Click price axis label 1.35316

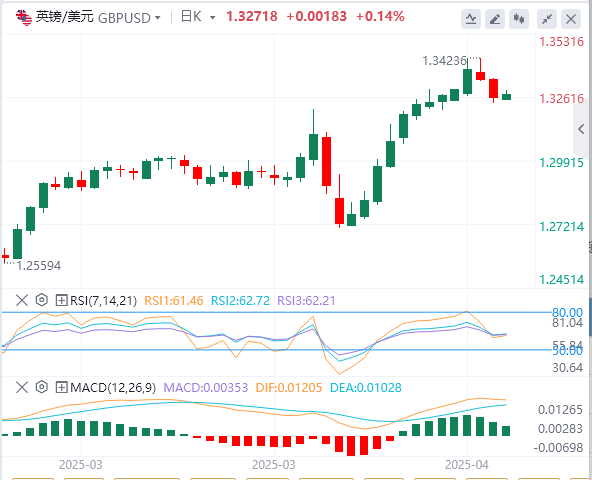(562, 42)
